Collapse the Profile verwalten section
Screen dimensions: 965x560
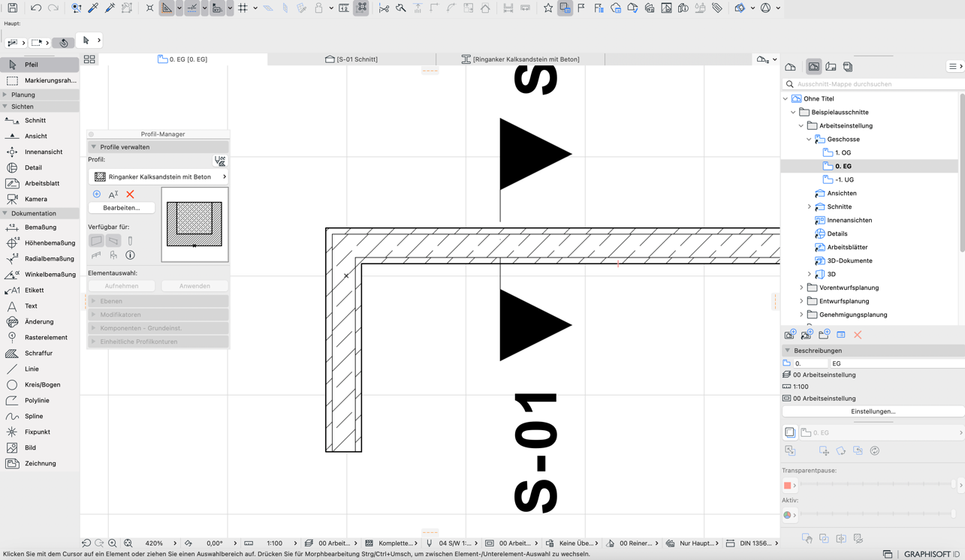pyautogui.click(x=94, y=147)
